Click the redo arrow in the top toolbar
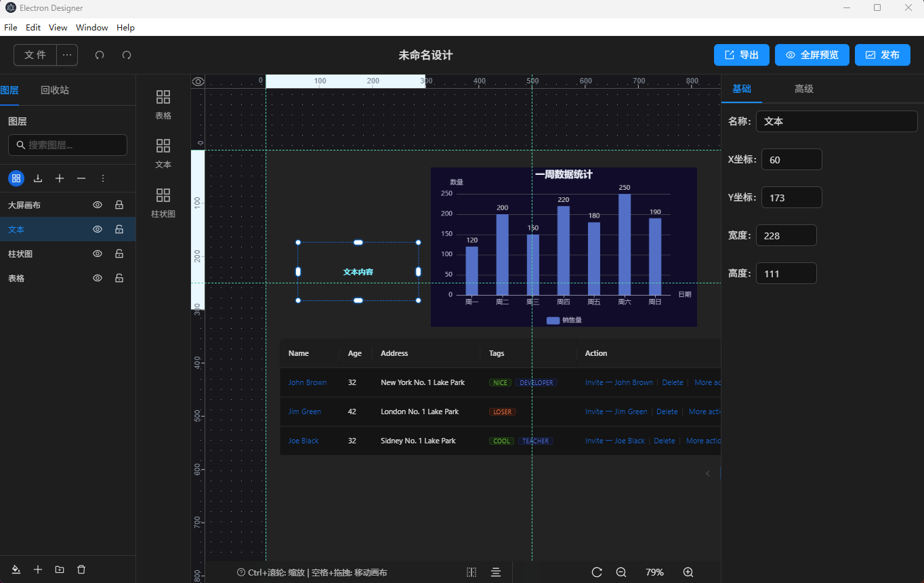This screenshot has height=583, width=924. 127,55
